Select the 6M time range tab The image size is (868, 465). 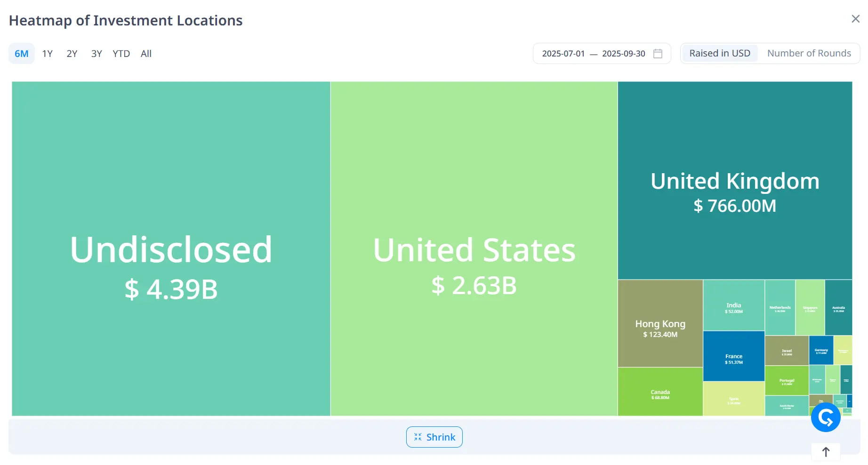coord(21,54)
